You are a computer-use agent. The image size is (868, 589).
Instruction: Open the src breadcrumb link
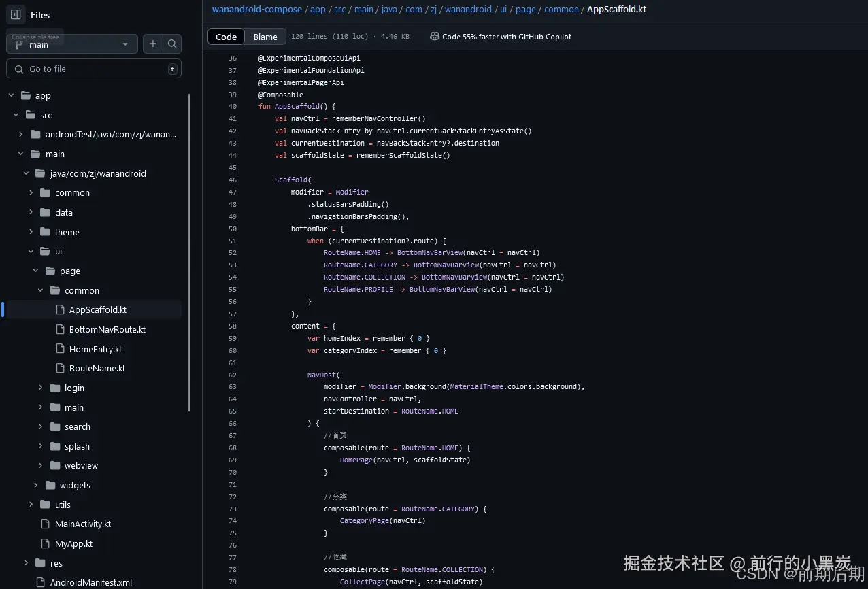pyautogui.click(x=339, y=10)
